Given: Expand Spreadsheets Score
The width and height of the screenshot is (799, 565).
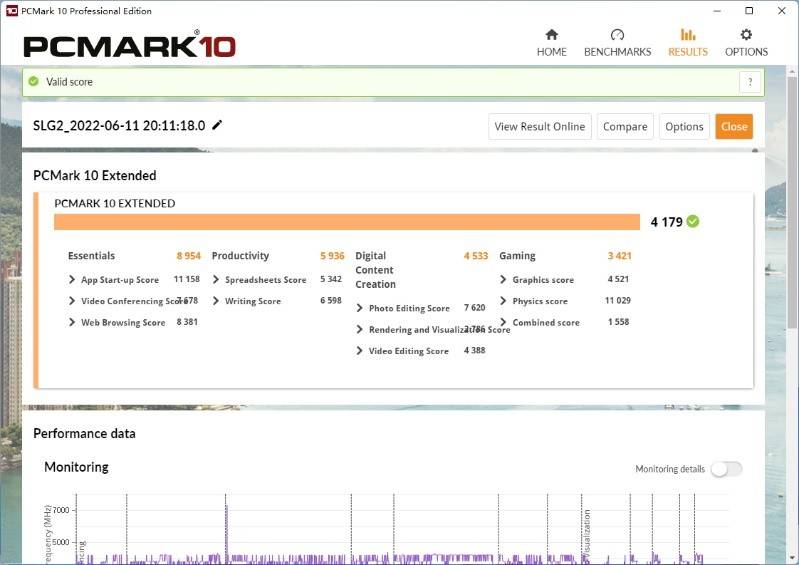Looking at the screenshot, I should point(216,279).
